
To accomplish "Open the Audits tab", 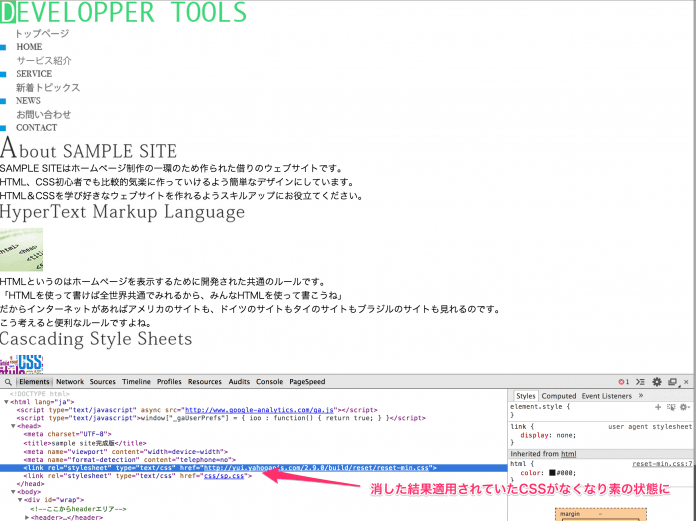I will (x=239, y=382).
